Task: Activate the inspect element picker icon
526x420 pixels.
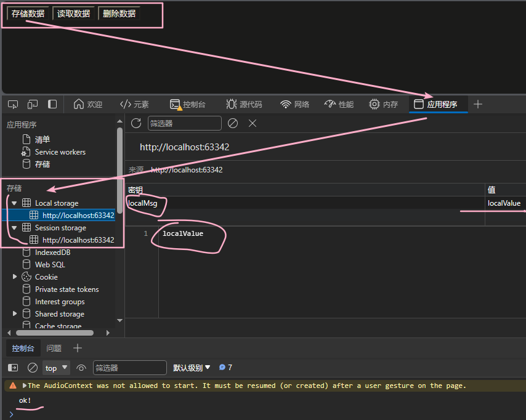Action: point(13,104)
